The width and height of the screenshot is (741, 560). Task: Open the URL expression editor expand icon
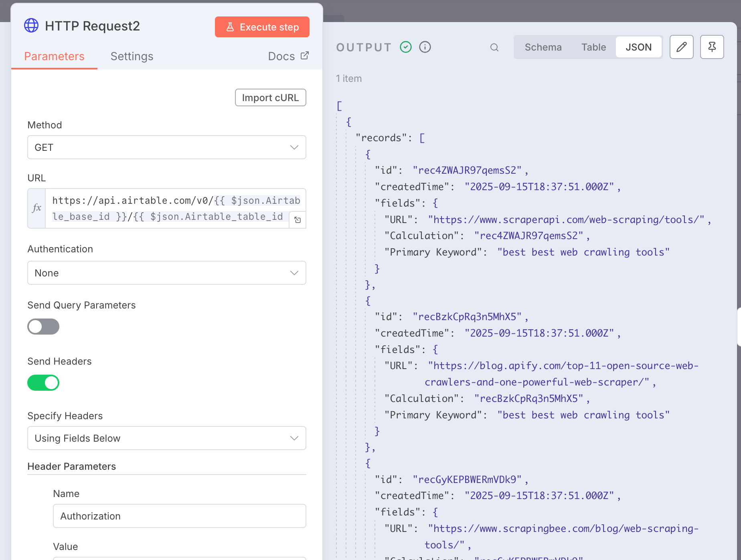(x=298, y=220)
